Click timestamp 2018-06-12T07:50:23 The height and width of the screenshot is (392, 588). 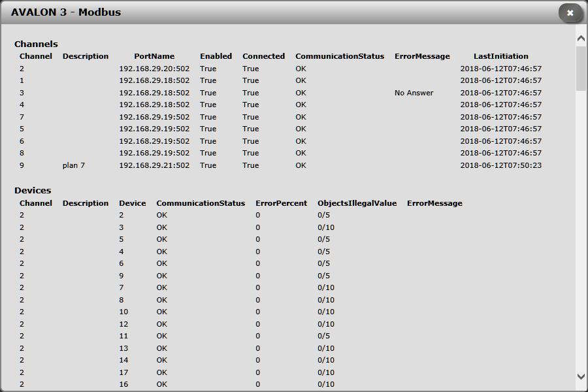point(500,165)
